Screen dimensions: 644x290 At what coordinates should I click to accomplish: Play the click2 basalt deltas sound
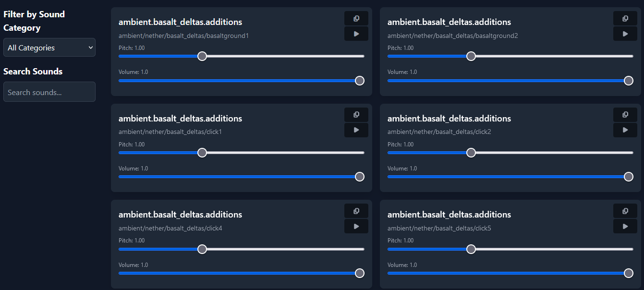coord(625,130)
